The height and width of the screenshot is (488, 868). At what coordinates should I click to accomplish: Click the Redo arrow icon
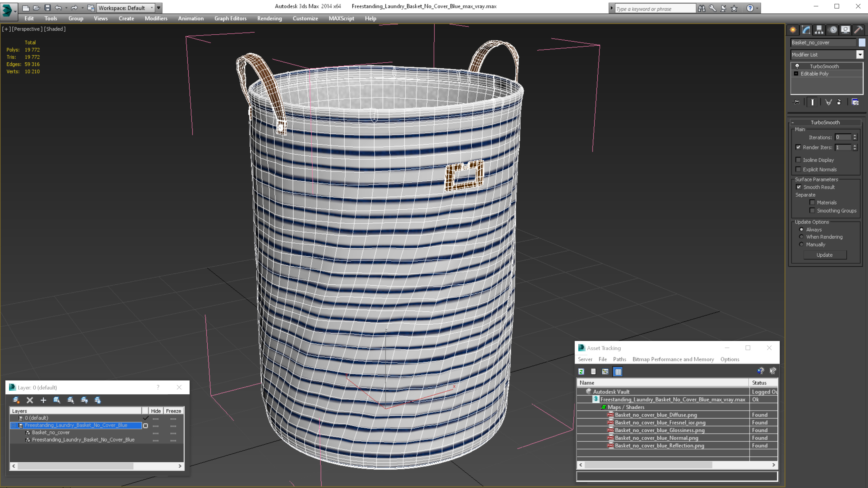(74, 8)
